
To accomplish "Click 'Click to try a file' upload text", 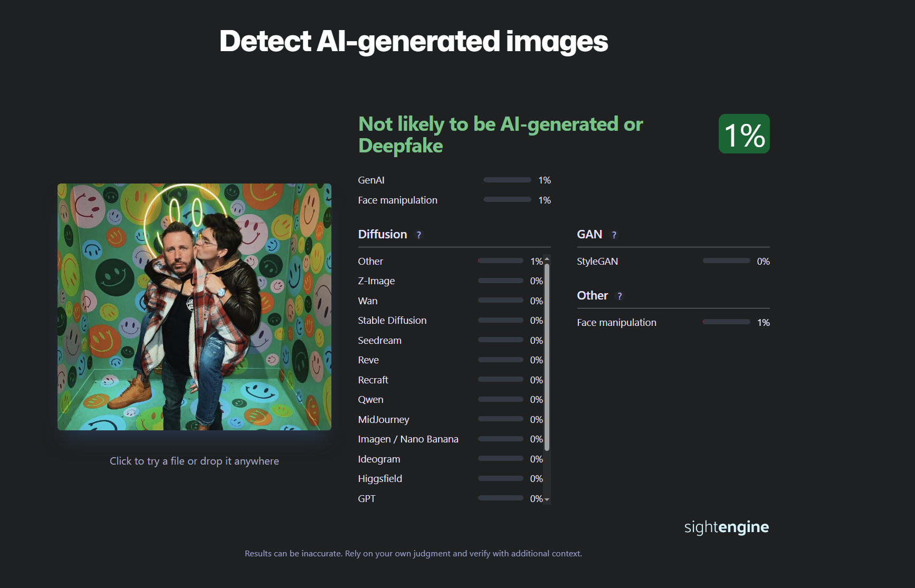I will 194,461.
